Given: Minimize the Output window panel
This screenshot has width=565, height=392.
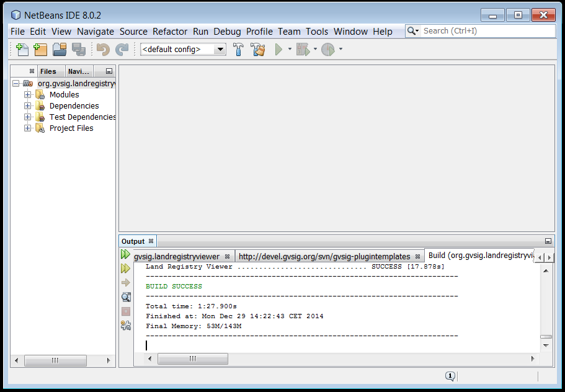Looking at the screenshot, I should tap(548, 241).
